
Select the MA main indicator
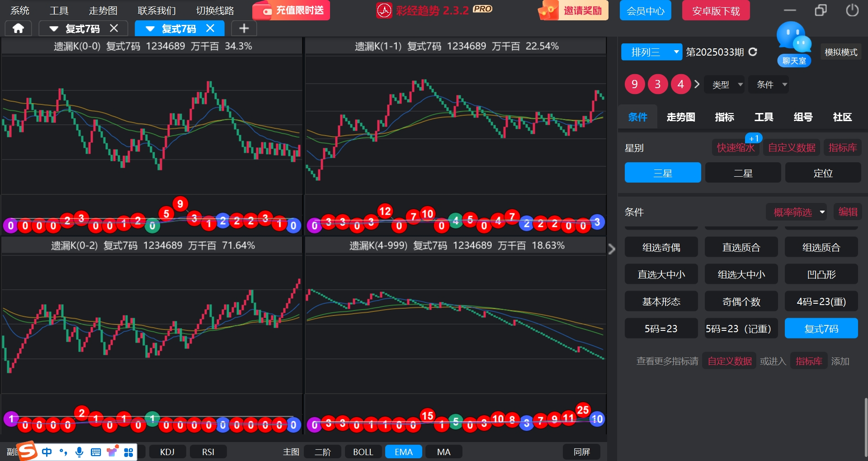pos(444,452)
